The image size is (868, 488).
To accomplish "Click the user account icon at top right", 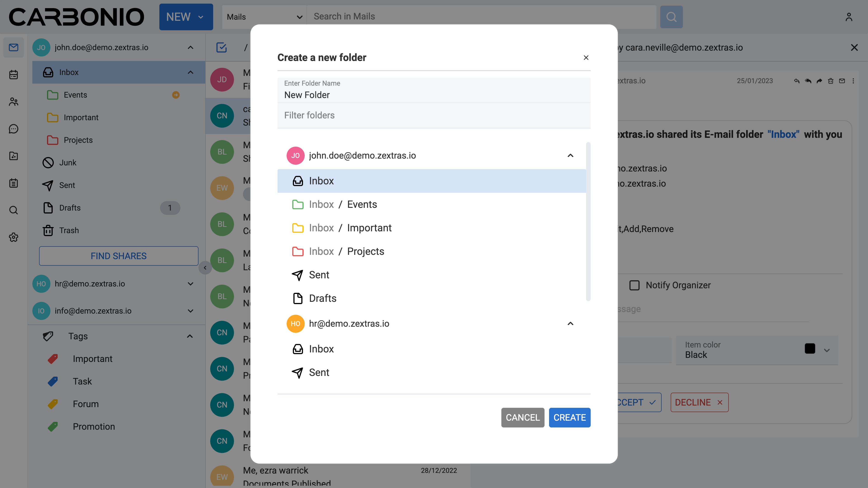I will tap(849, 17).
